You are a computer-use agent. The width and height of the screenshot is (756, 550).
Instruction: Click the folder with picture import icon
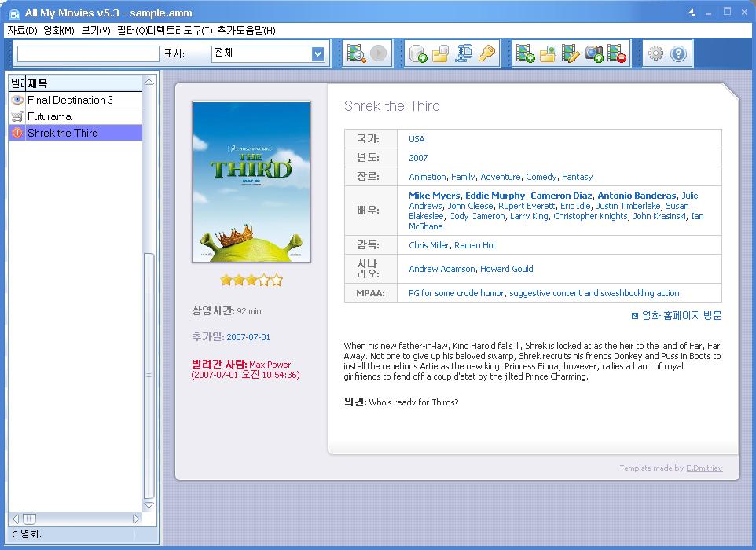(548, 53)
